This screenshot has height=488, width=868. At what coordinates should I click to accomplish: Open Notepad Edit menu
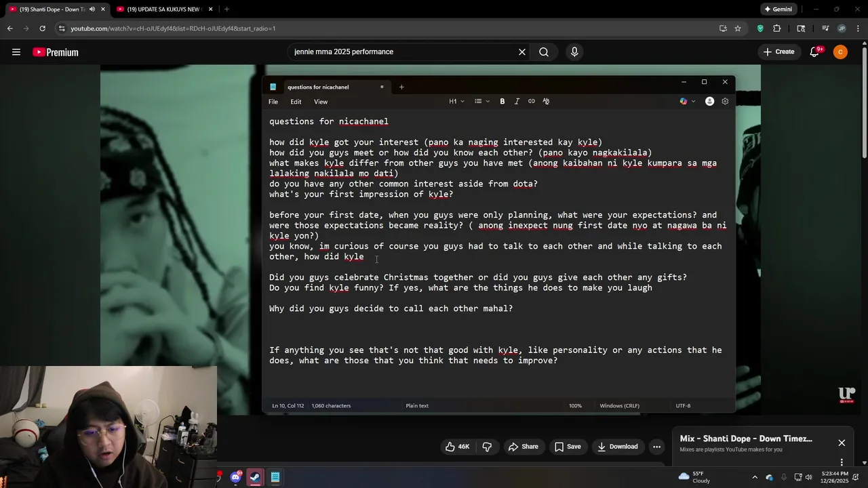[296, 102]
